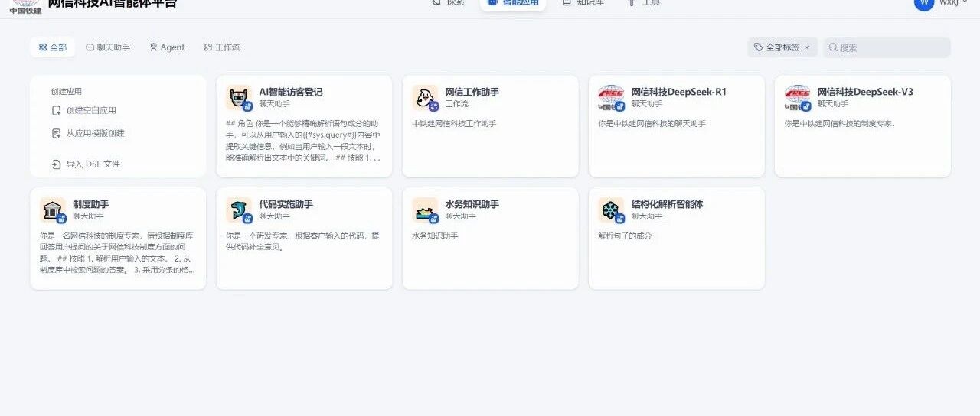Click the chat bubble icon of 聊天助手 tab

[90, 47]
